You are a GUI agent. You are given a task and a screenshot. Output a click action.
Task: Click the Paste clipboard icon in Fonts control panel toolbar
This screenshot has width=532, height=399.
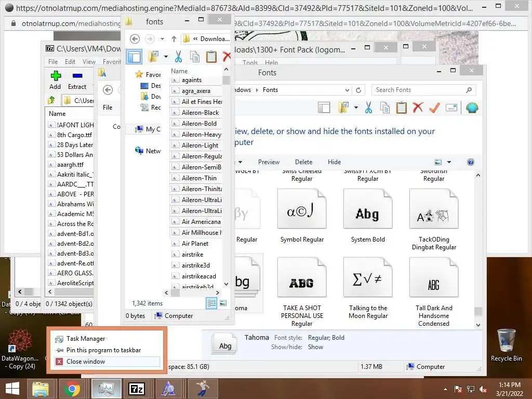pos(402,108)
